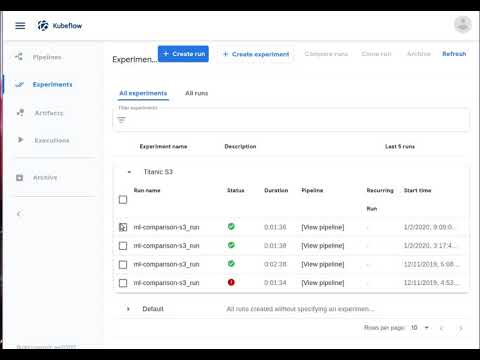Image resolution: width=480 pixels, height=360 pixels.
Task: Collapse the sidebar with the chevron
Action: [x=19, y=214]
